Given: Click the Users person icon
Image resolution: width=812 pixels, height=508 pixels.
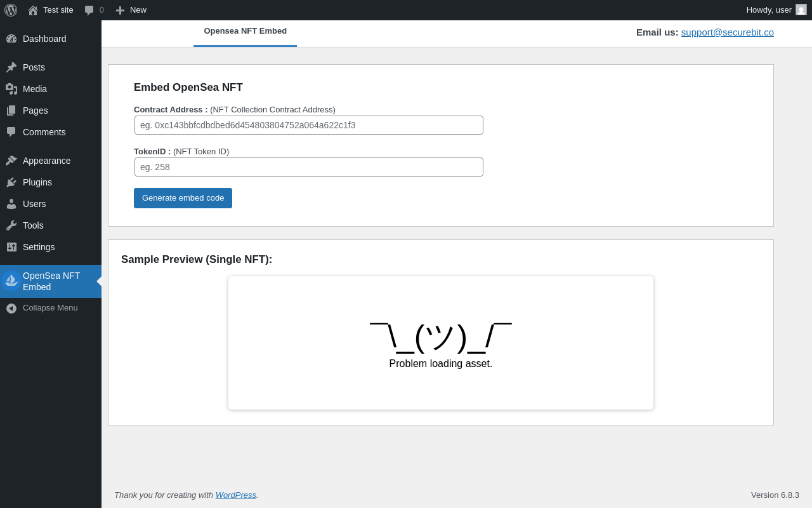Looking at the screenshot, I should coord(11,204).
